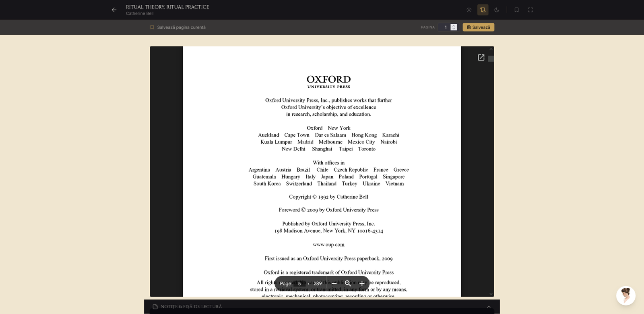This screenshot has width=644, height=314.
Task: Click the magnifier zoom reset icon
Action: pos(348,283)
